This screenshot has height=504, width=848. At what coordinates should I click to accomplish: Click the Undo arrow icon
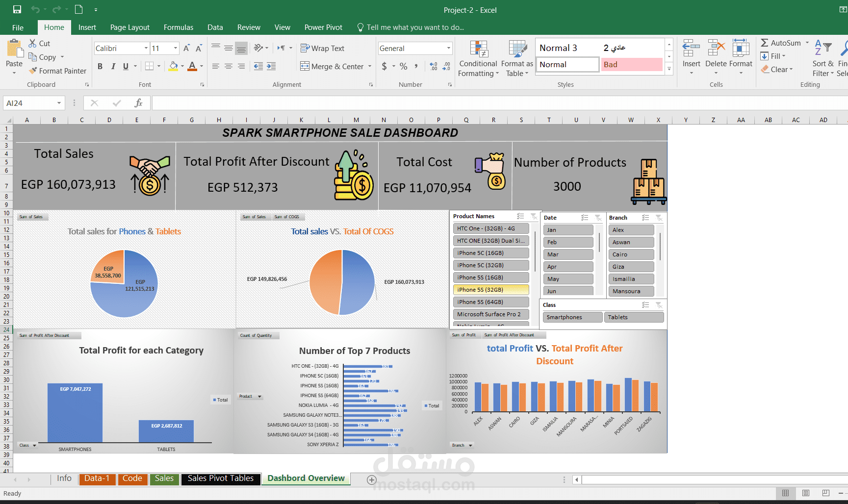(35, 9)
